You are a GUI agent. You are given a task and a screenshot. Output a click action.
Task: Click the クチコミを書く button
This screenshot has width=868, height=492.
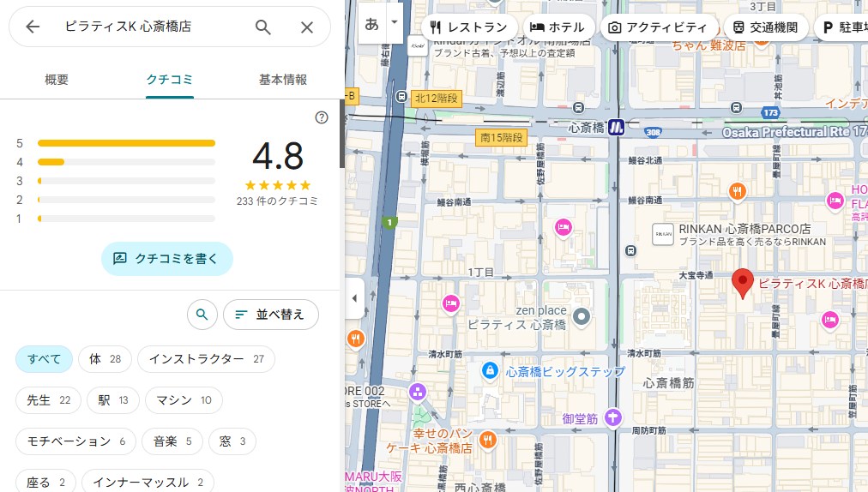click(167, 258)
